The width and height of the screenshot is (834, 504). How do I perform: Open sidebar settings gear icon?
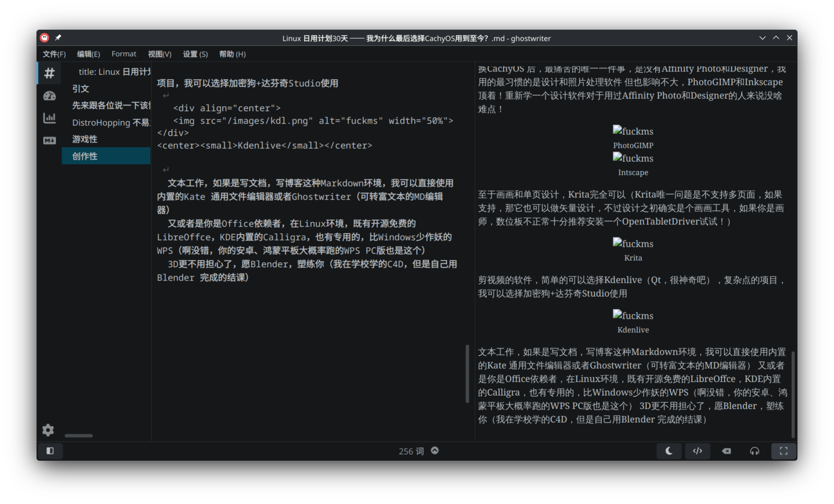tap(48, 430)
